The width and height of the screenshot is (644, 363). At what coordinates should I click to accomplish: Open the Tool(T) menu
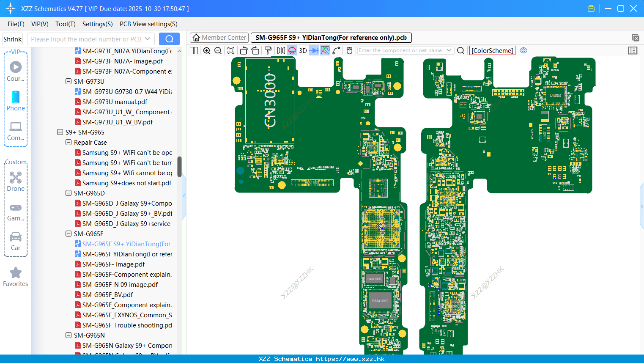(x=66, y=24)
